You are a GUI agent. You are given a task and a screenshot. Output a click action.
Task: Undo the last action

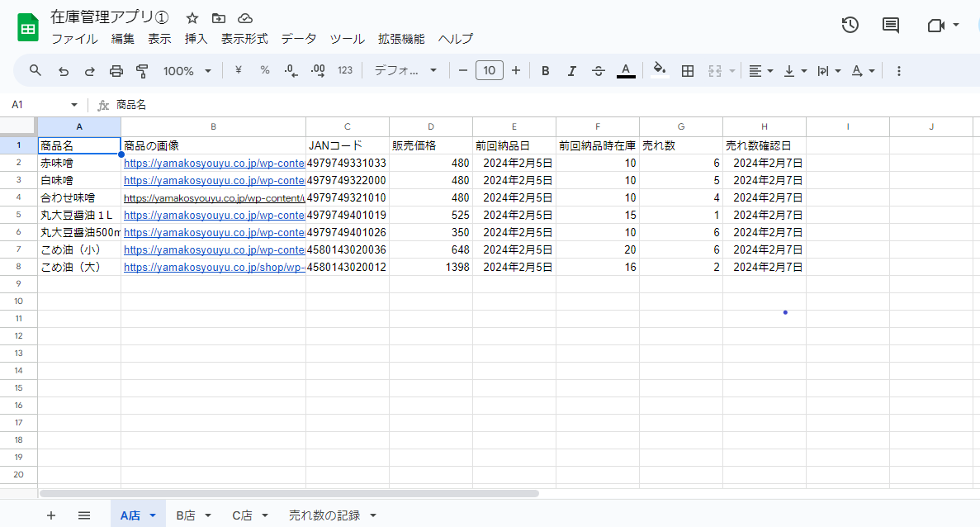[x=63, y=71]
